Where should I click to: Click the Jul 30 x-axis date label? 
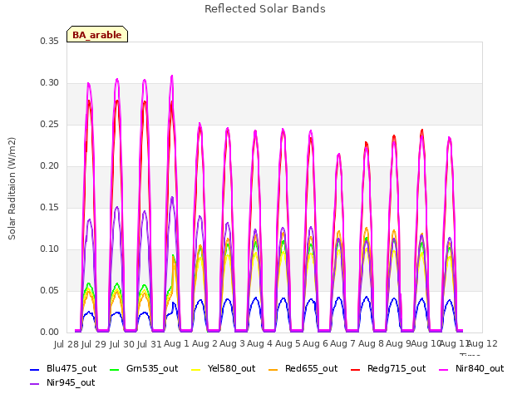click(122, 344)
